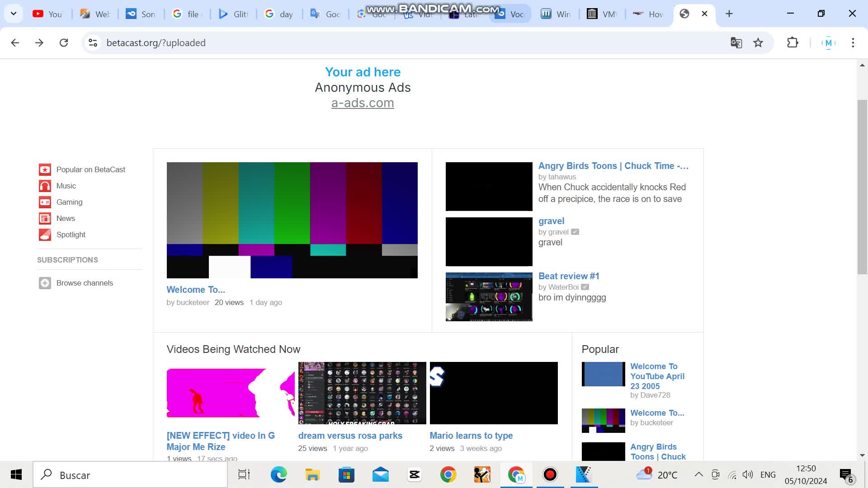Viewport: 868px width, 488px height.
Task: Open dream versus rosa parks thumbnail
Action: [x=362, y=393]
